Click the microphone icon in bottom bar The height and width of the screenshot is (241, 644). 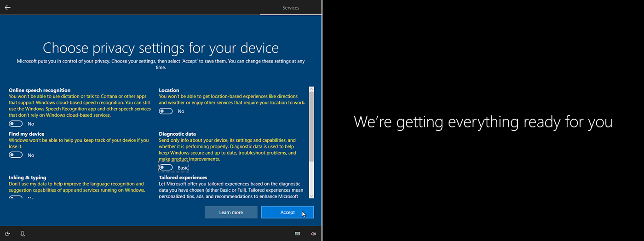coord(23,234)
